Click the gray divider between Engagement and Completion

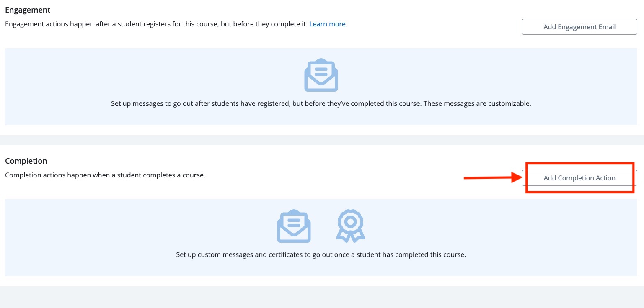(322, 140)
